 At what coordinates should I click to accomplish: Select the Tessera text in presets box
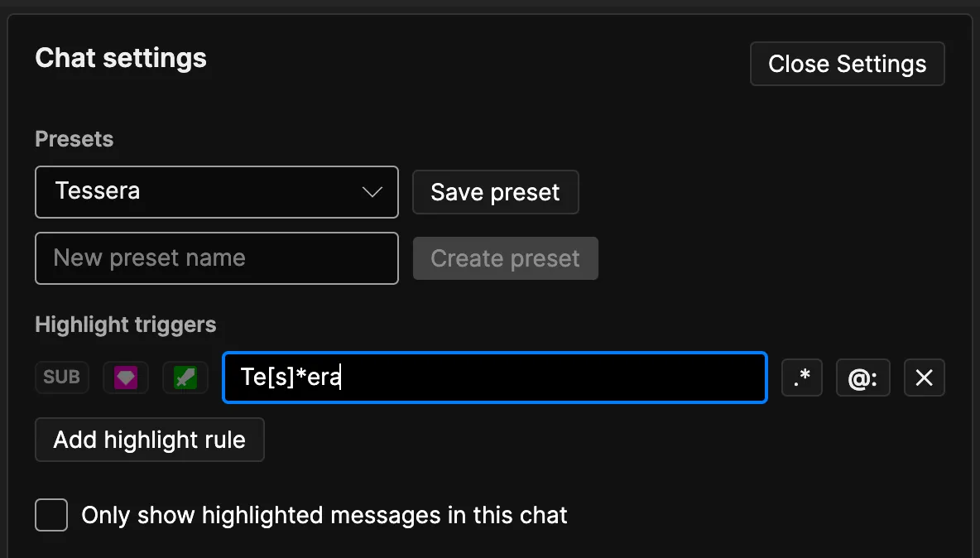(98, 191)
